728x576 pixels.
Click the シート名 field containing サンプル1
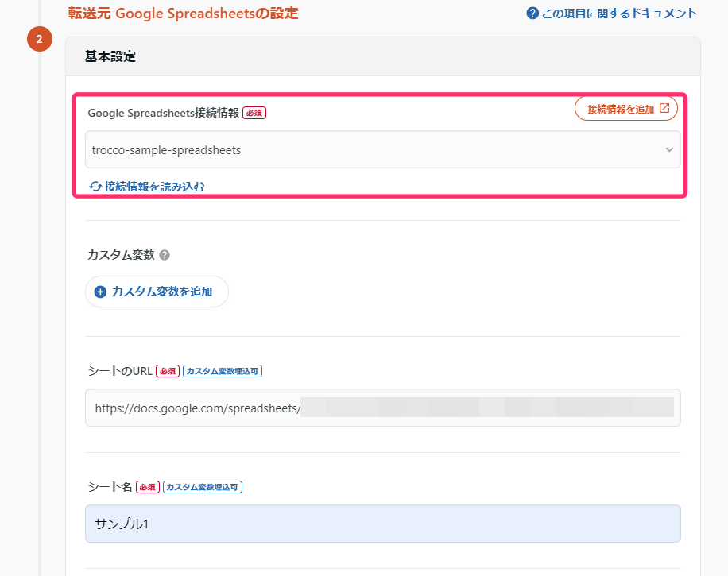[x=382, y=524]
